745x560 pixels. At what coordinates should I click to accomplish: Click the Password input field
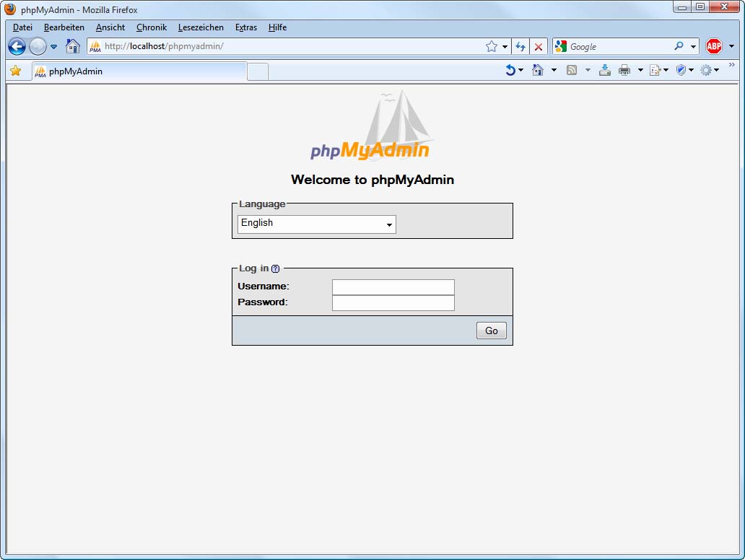point(393,303)
